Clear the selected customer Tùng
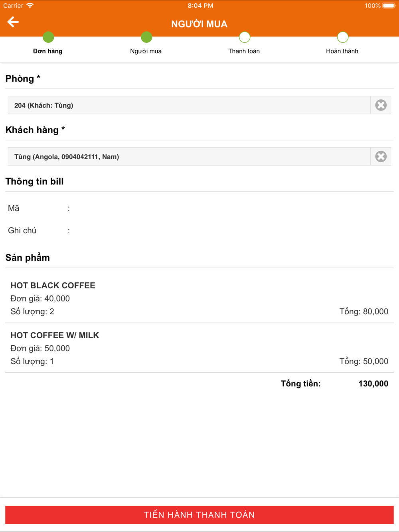 [381, 157]
